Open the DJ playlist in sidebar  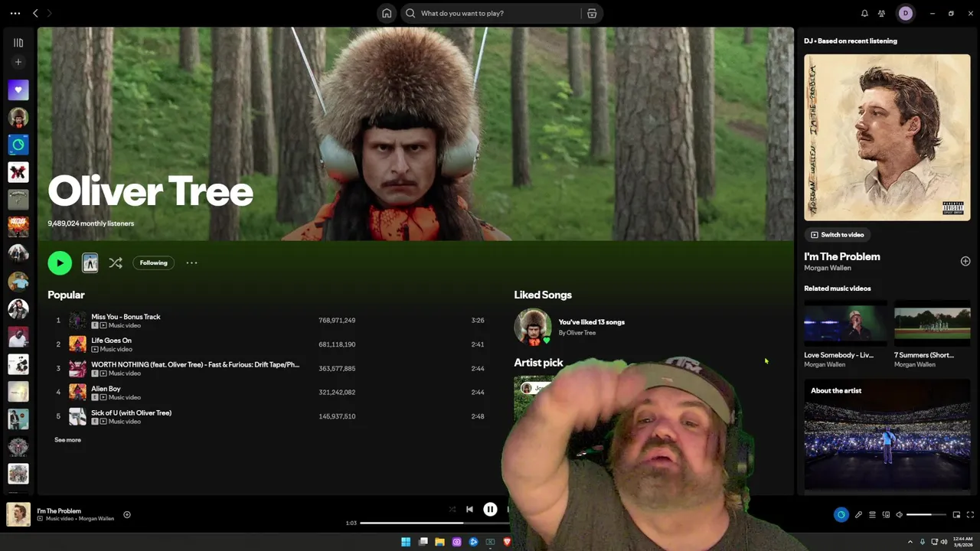tap(18, 145)
